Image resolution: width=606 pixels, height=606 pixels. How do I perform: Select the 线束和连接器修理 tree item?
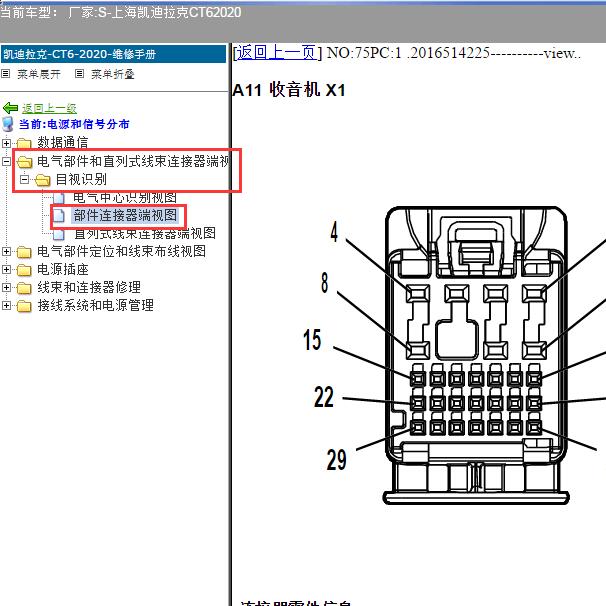[x=89, y=287]
